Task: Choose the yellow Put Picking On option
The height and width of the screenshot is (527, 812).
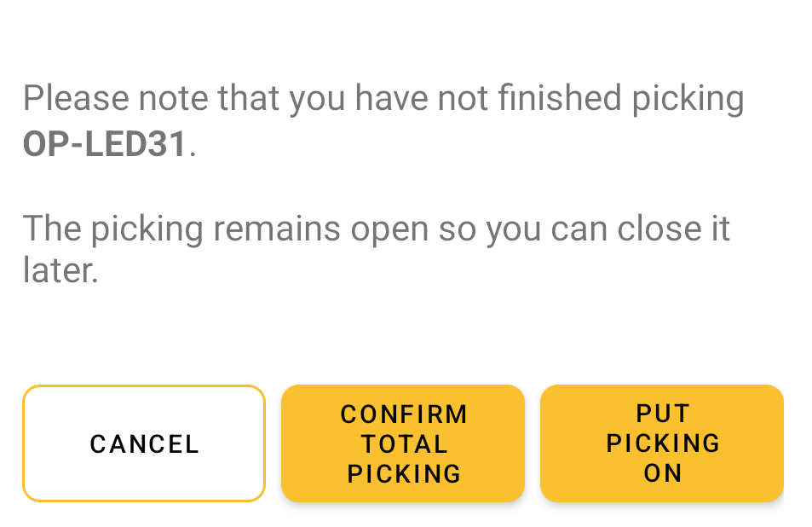Action: [662, 443]
